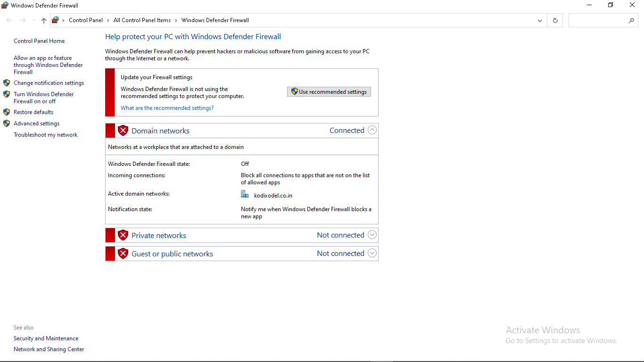Expand the chevron after All Control Panel Items

[176, 20]
